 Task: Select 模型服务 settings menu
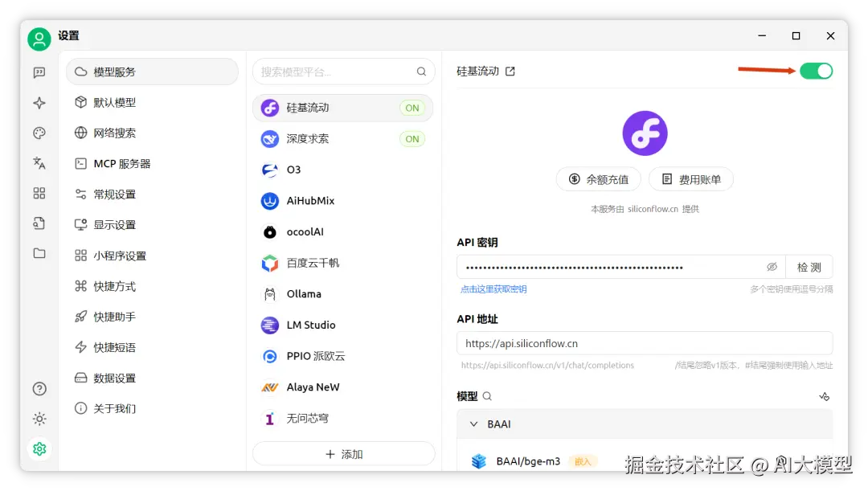pyautogui.click(x=152, y=72)
